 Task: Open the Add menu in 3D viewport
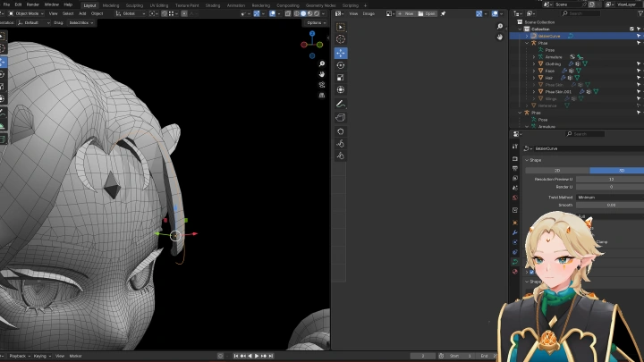coord(82,13)
